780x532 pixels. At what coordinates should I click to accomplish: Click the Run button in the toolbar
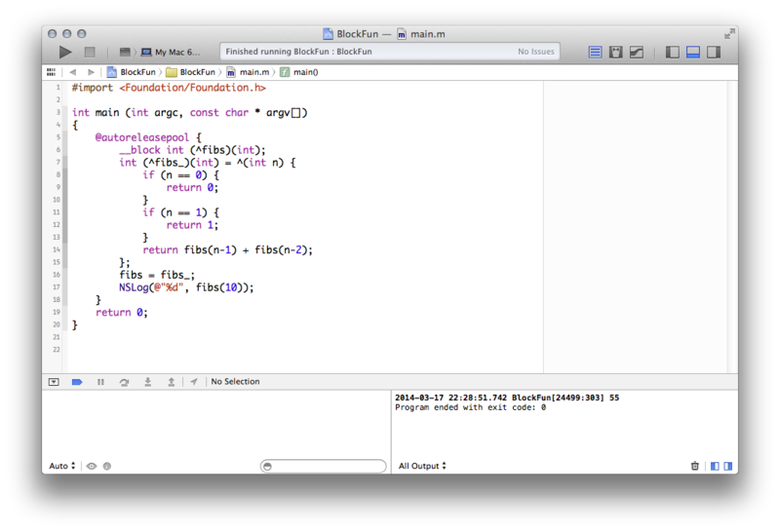point(65,52)
